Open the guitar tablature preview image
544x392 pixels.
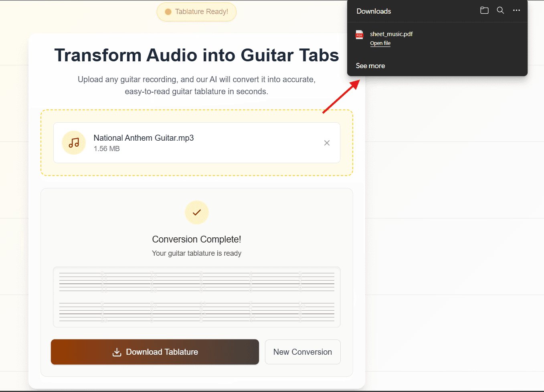(x=196, y=297)
